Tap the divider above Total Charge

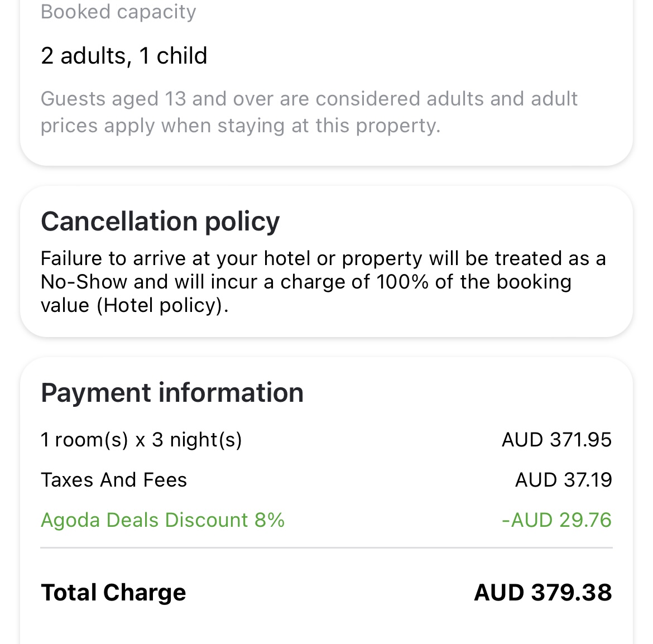pyautogui.click(x=326, y=548)
